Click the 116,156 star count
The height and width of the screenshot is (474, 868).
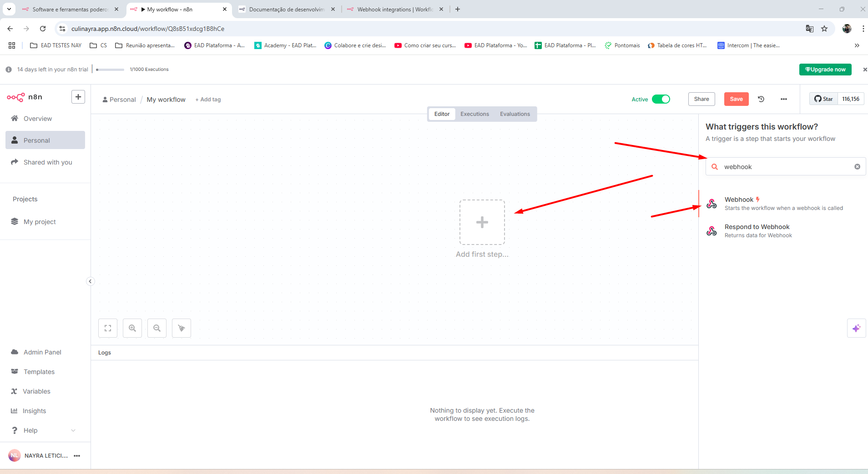[x=851, y=99]
